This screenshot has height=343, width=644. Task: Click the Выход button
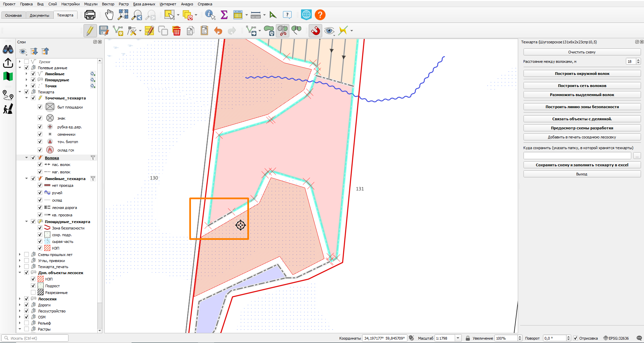[x=582, y=174]
